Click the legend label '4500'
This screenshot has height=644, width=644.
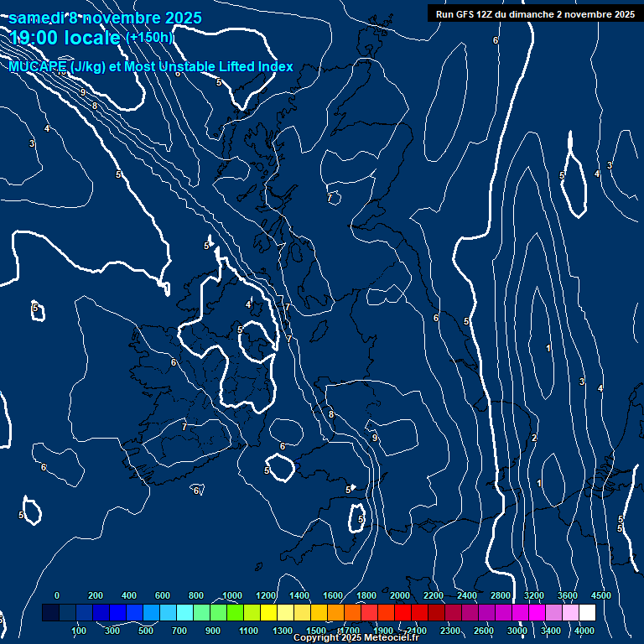click(x=601, y=595)
